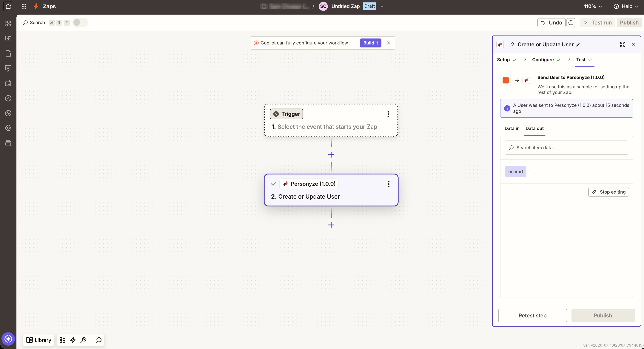Screen dimensions: 644x349
Task: Open the history clock sidebar icon
Action: (x=8, y=98)
